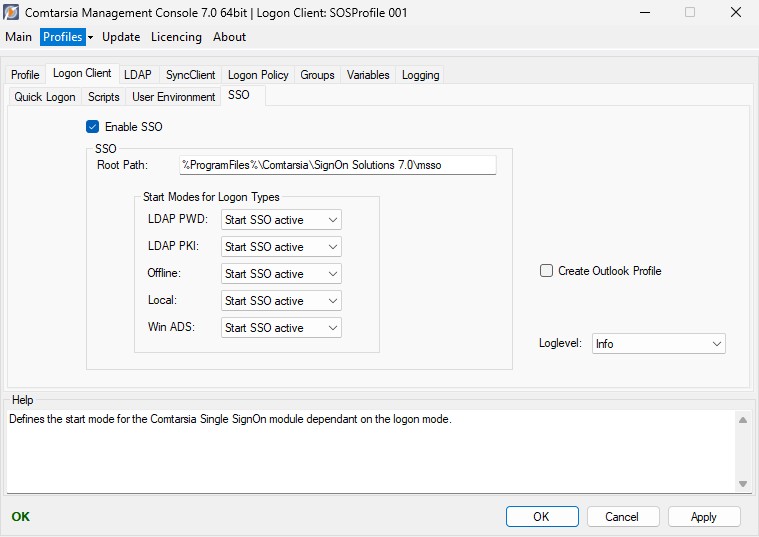Open the Licencing menu
Screen dimensions: 759x537
[176, 37]
